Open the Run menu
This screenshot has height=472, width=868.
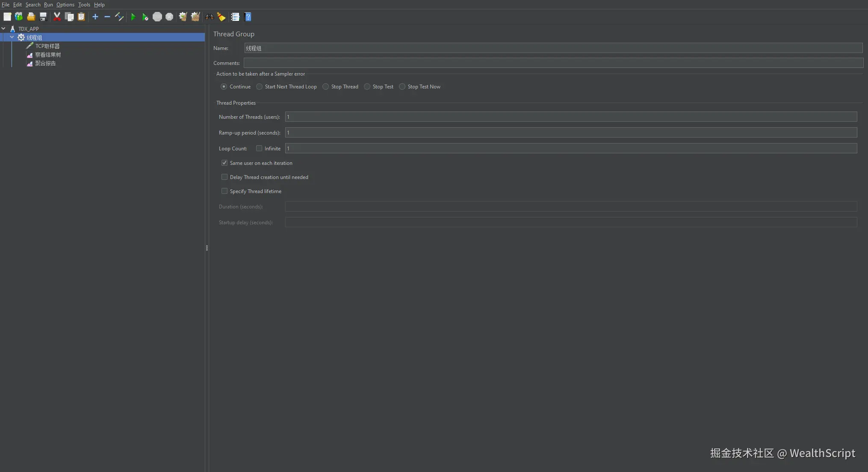tap(48, 5)
